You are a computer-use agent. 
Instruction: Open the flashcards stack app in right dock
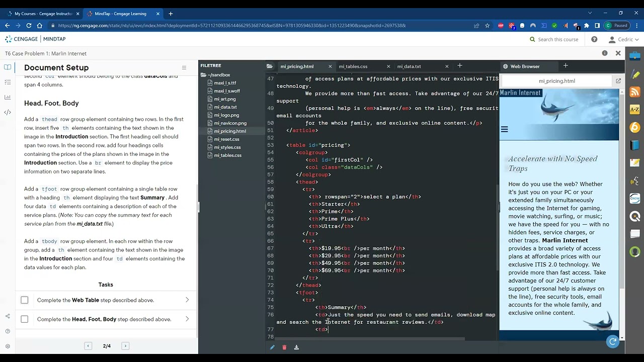point(635,234)
